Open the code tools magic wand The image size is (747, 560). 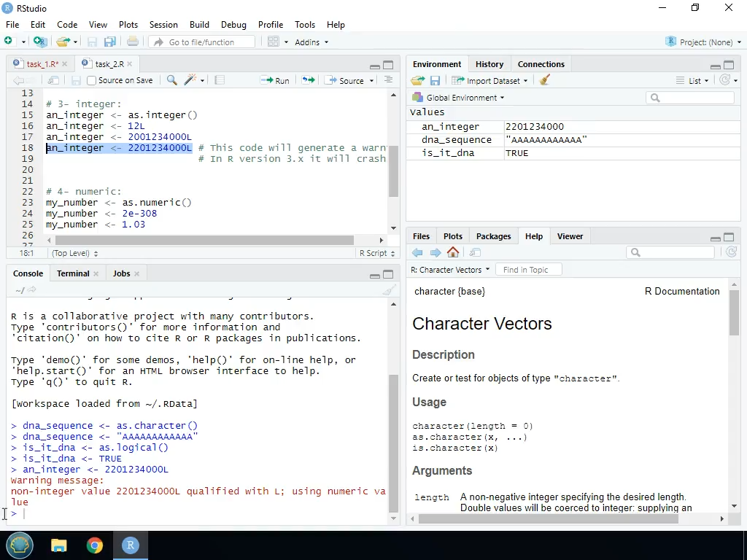[190, 80]
